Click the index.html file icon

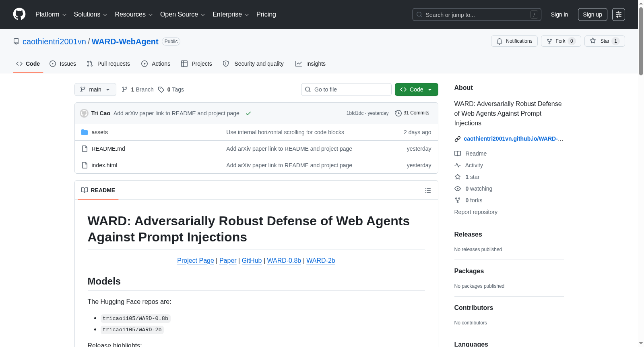pos(85,165)
